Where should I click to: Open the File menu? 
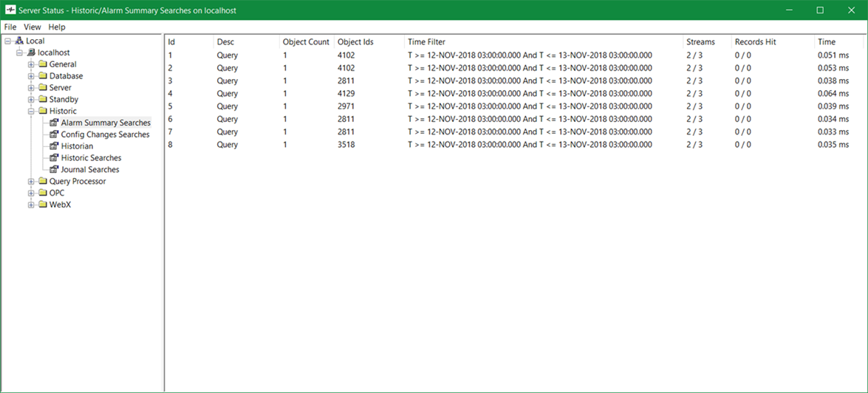tap(10, 27)
